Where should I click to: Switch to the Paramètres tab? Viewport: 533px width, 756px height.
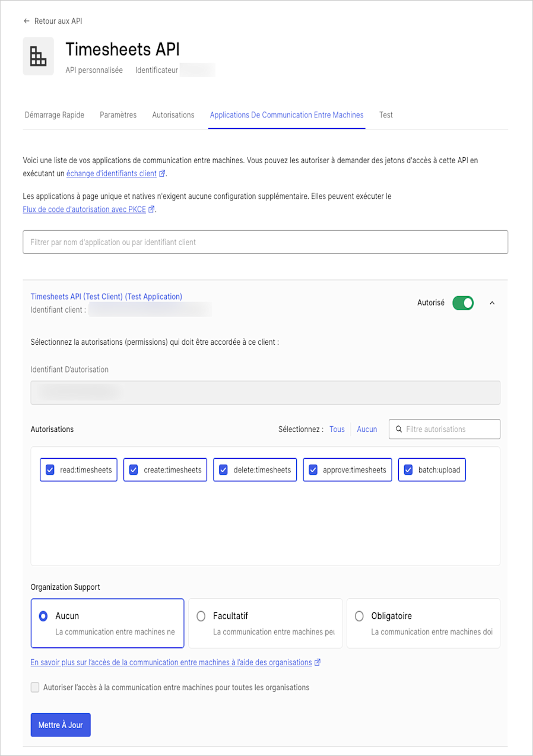tap(118, 115)
